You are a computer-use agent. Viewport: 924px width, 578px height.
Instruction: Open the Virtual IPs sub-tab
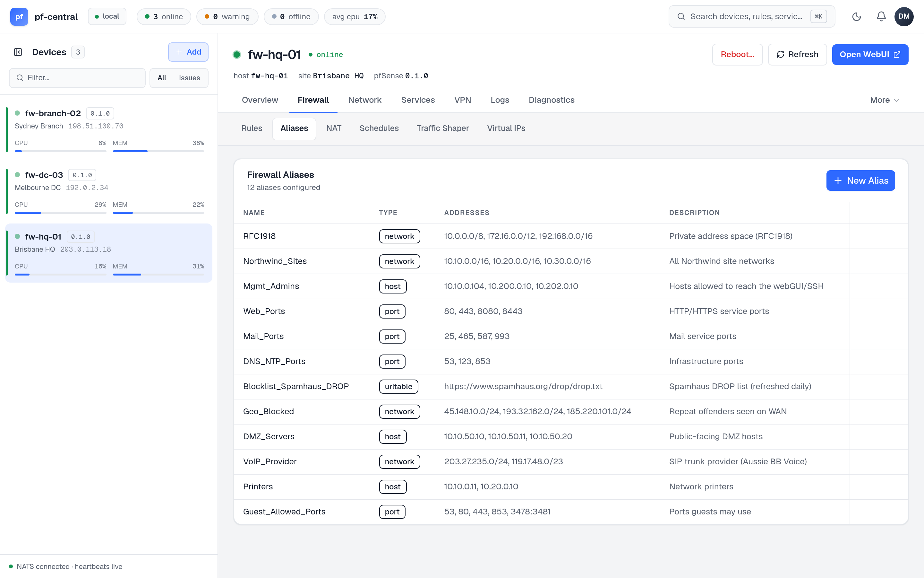pyautogui.click(x=506, y=128)
